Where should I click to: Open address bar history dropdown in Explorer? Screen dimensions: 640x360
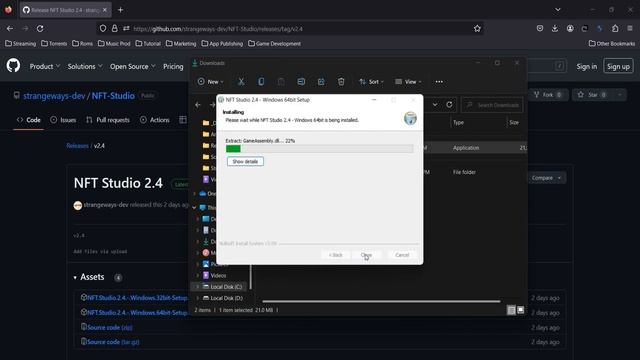pos(435,104)
